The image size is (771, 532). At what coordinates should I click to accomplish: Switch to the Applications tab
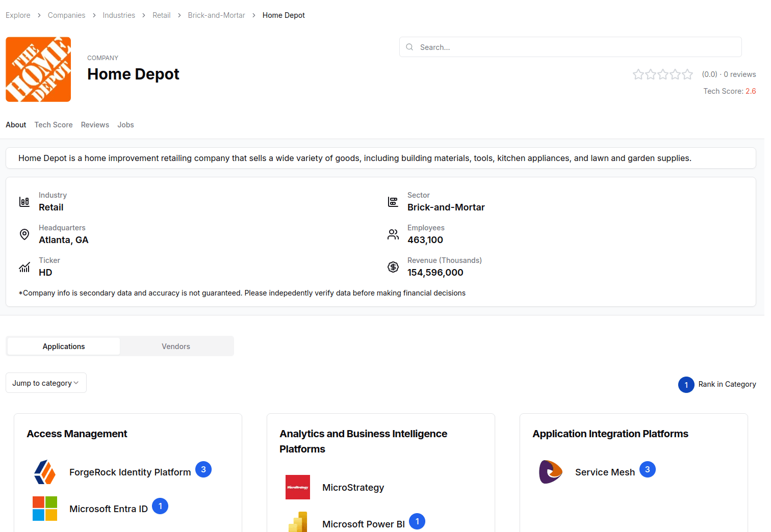64,346
